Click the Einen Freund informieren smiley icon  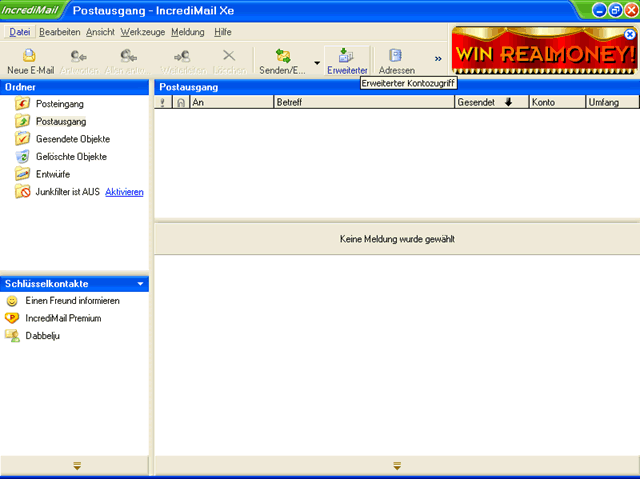[12, 301]
